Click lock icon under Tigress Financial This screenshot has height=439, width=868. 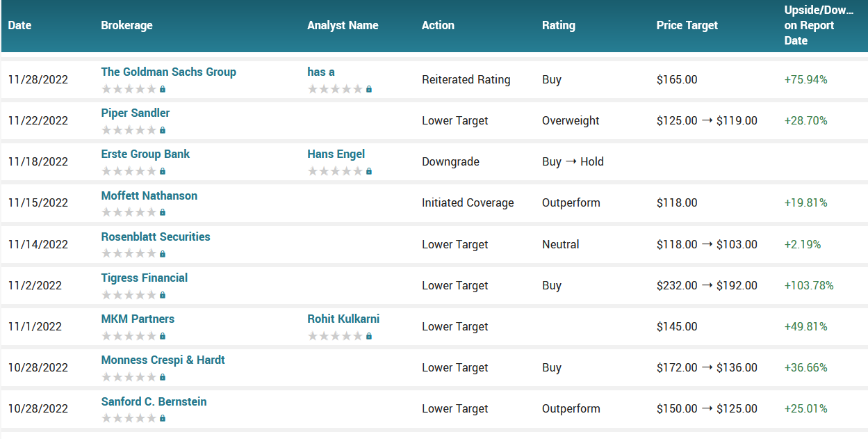tap(163, 295)
